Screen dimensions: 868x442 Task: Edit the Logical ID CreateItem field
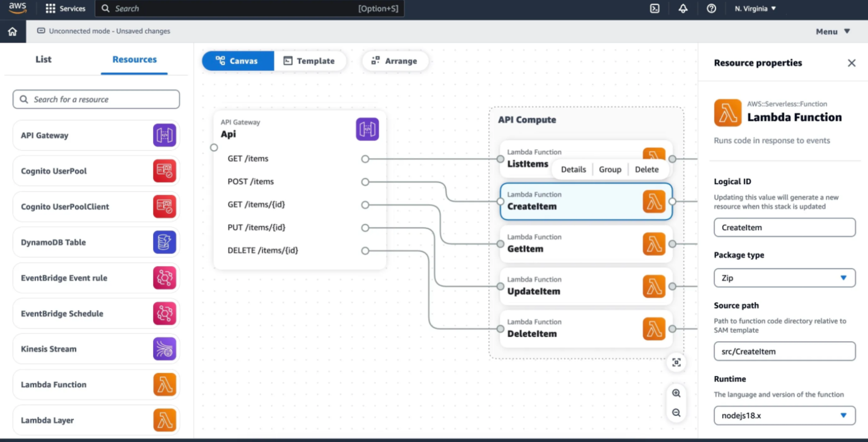(784, 227)
